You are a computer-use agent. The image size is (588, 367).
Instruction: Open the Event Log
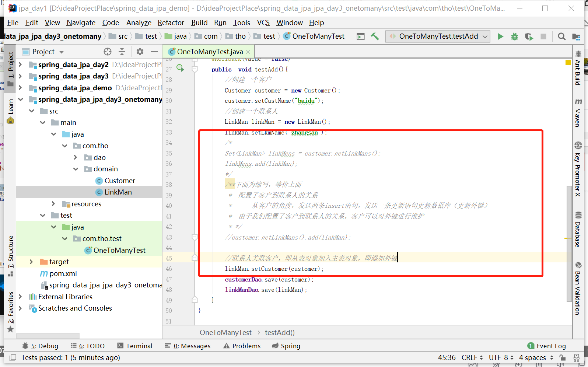[547, 346]
